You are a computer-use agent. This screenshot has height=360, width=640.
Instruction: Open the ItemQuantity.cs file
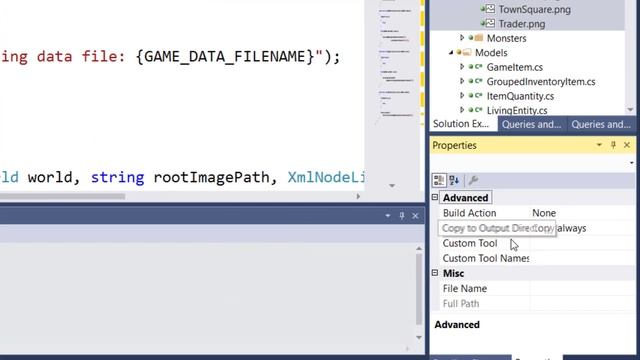pyautogui.click(x=520, y=96)
